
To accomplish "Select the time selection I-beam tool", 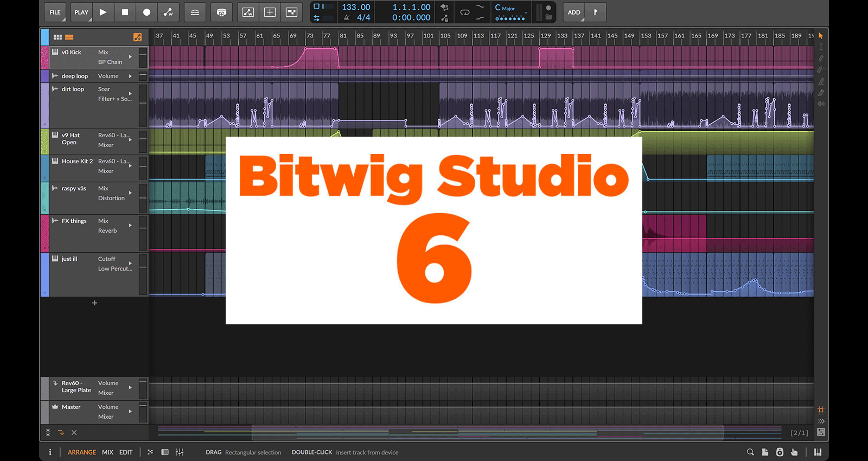I will coord(821,47).
